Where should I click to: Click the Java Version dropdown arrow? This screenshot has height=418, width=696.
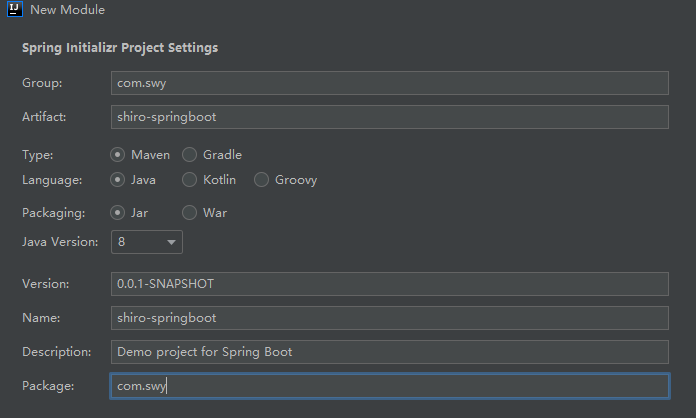click(x=171, y=242)
